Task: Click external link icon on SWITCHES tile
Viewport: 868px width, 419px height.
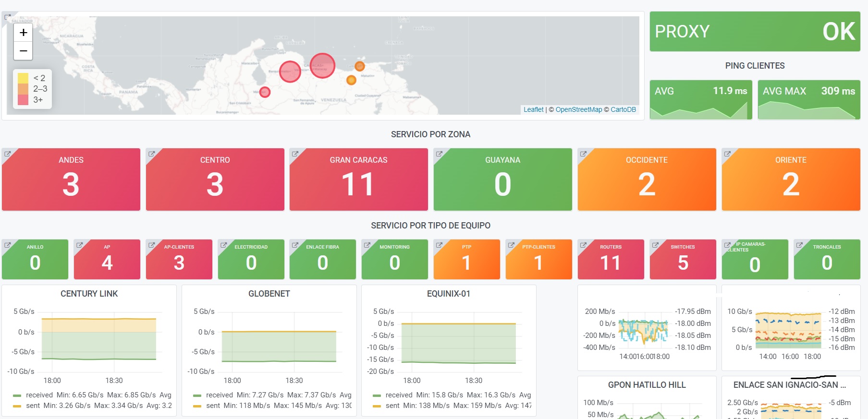Action: pyautogui.click(x=655, y=245)
